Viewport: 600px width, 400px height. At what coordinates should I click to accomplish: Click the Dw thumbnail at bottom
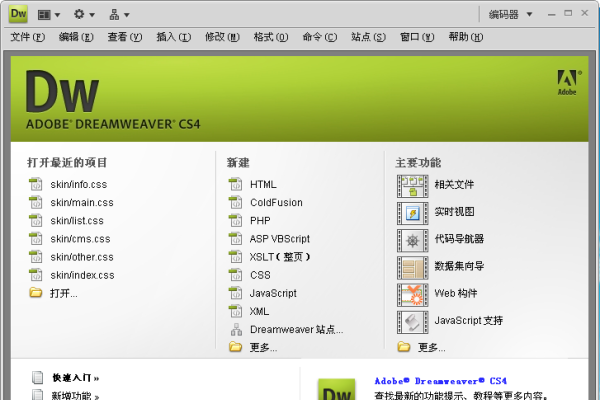tap(337, 390)
